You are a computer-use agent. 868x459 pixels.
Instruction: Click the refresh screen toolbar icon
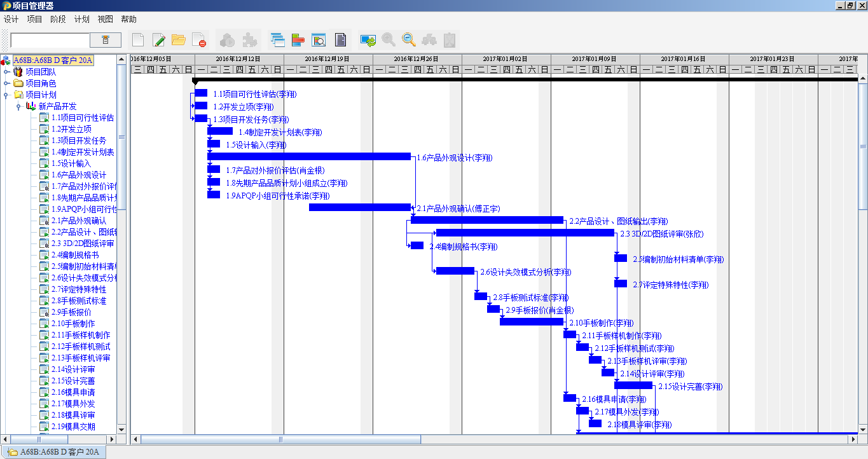[x=368, y=40]
